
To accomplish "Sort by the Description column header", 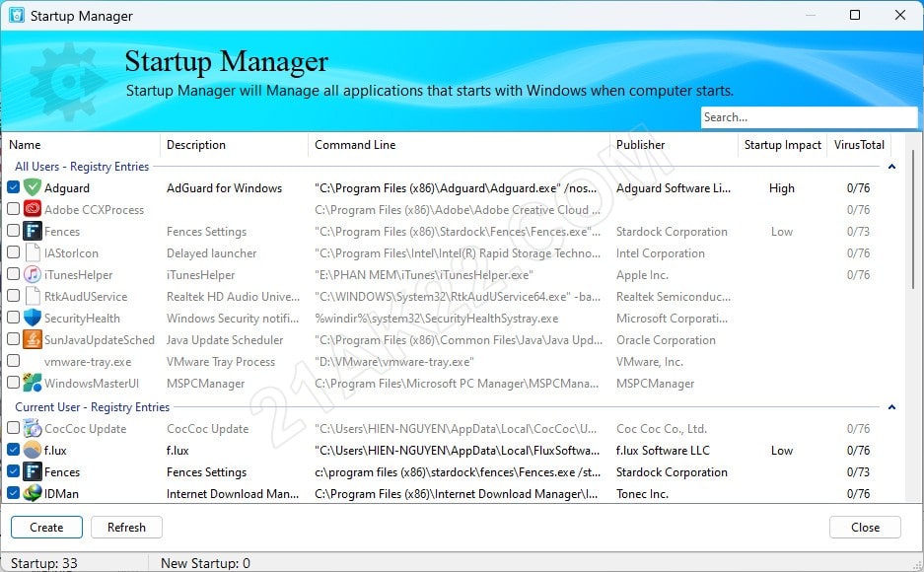I will (x=234, y=145).
